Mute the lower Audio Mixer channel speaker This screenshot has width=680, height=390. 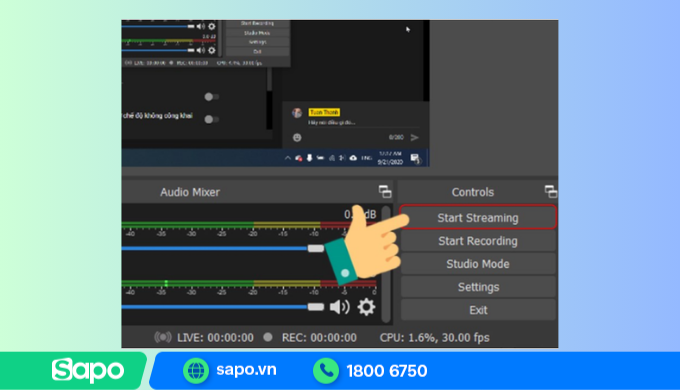[x=340, y=307]
